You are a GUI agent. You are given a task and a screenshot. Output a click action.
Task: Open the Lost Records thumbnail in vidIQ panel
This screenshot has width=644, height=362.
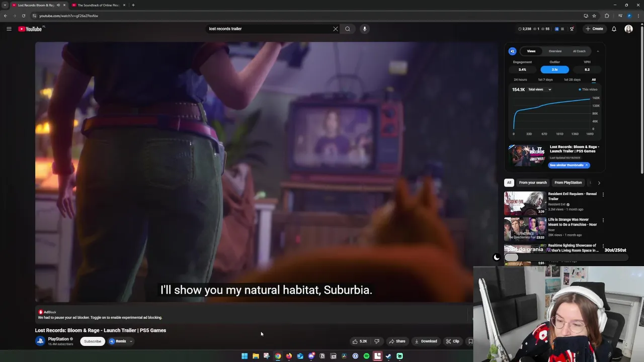527,156
